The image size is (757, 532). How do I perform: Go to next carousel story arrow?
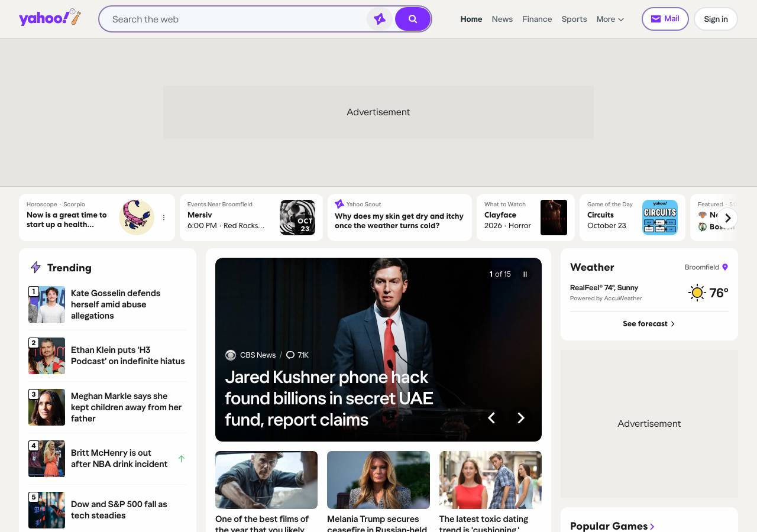(520, 418)
